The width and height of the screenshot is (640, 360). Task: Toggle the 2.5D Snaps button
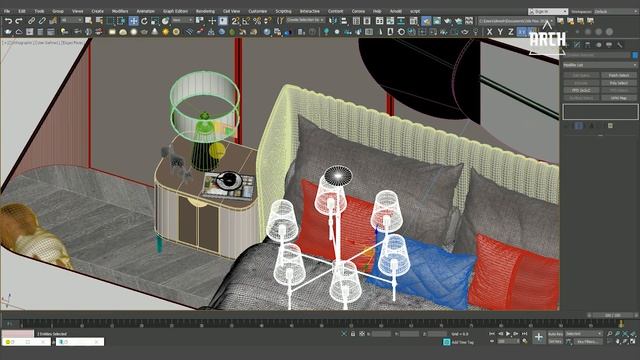click(236, 20)
